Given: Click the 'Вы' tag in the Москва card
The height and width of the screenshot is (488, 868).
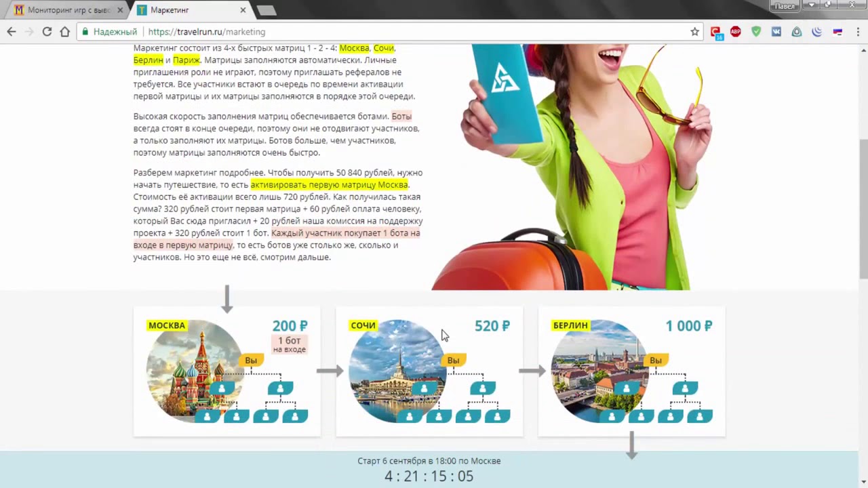Looking at the screenshot, I should pos(251,361).
